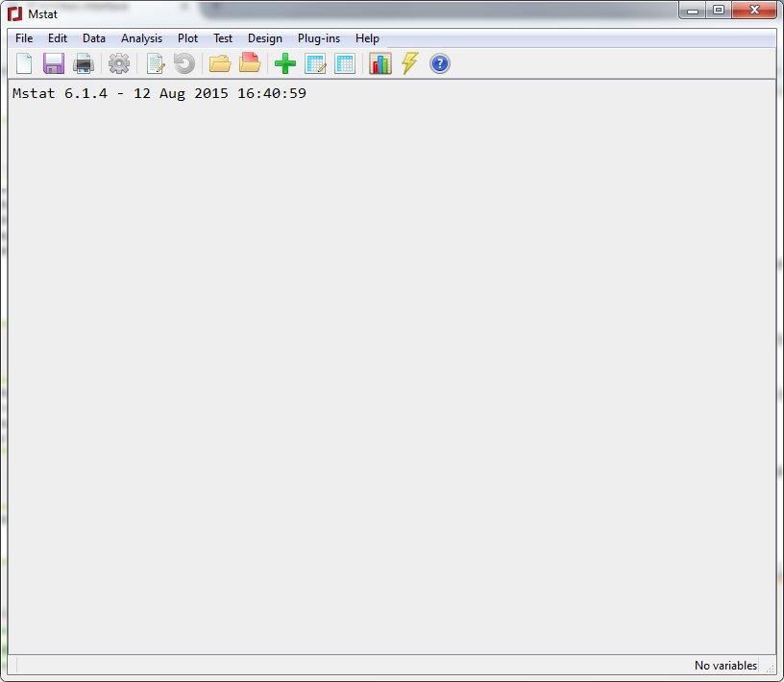
Task: Save using the purple floppy disk icon
Action: coord(54,63)
